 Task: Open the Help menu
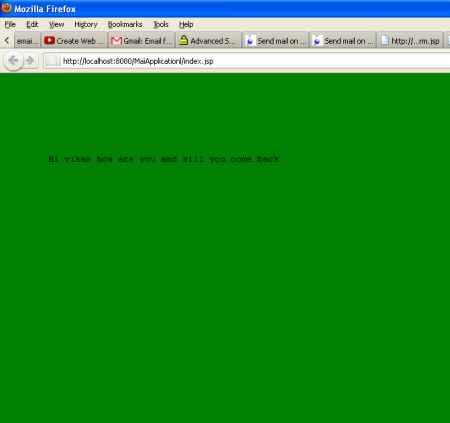(x=186, y=24)
